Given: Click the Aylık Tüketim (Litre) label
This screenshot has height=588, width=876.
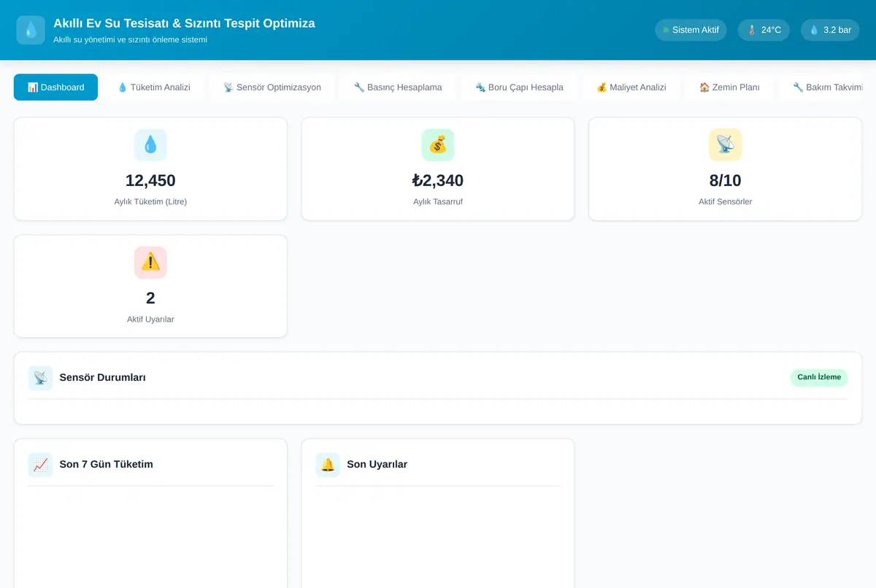Looking at the screenshot, I should (150, 201).
